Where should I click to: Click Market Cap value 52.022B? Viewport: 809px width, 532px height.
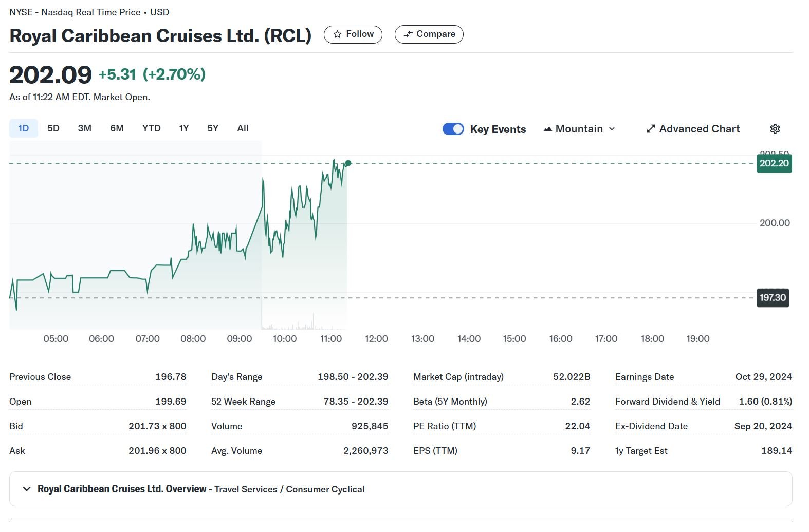[572, 377]
